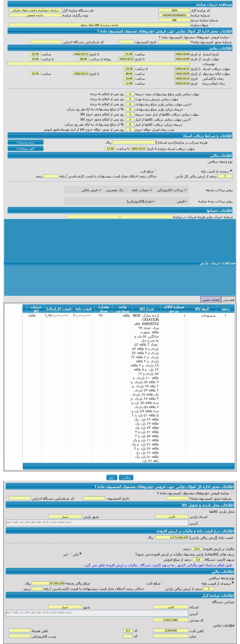Click the مبلغ ریالی ودیعه field showing 207,900,000
Image resolution: width=240 pixels, height=644 pixels.
coord(48,583)
